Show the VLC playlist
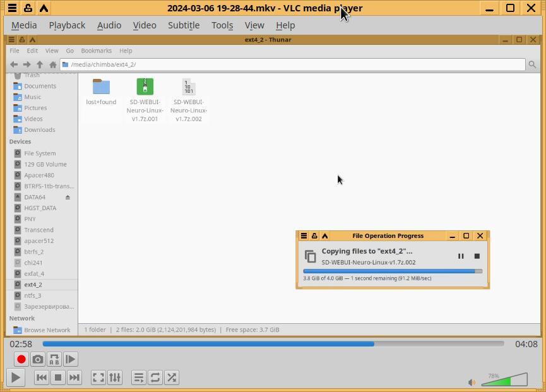 139,377
